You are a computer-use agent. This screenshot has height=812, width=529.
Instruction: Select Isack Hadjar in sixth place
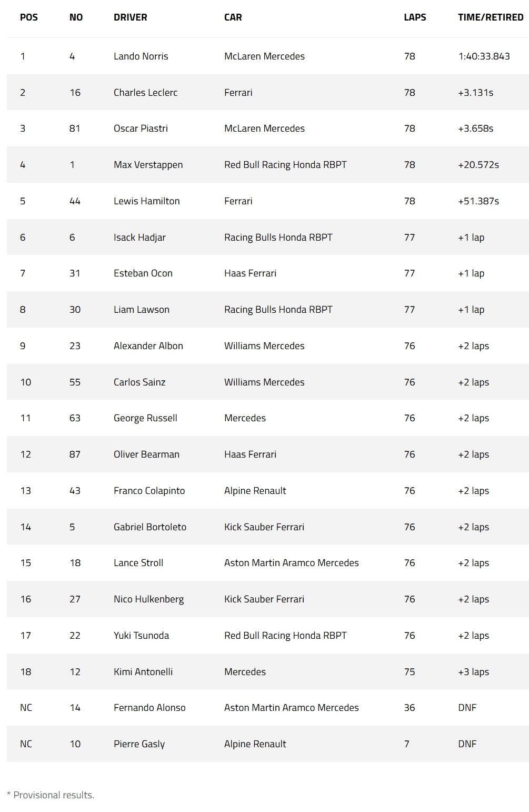(139, 237)
